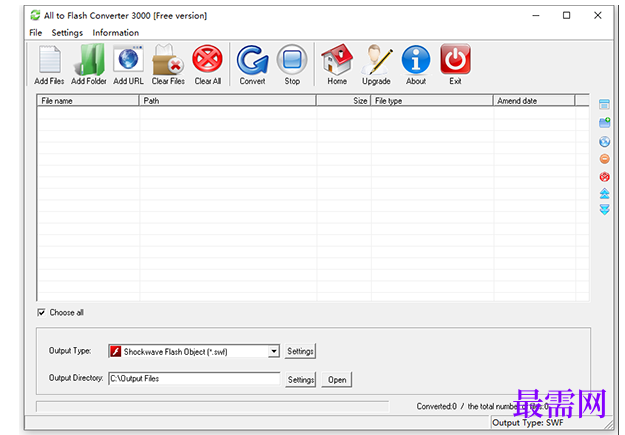
Task: Click the Open output directory button
Action: (337, 380)
